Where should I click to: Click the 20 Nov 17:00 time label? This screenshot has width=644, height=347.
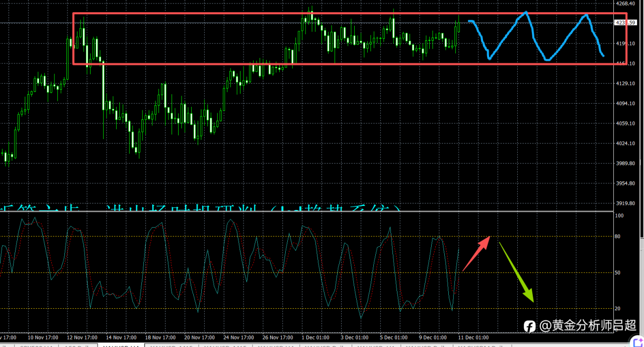click(x=200, y=337)
